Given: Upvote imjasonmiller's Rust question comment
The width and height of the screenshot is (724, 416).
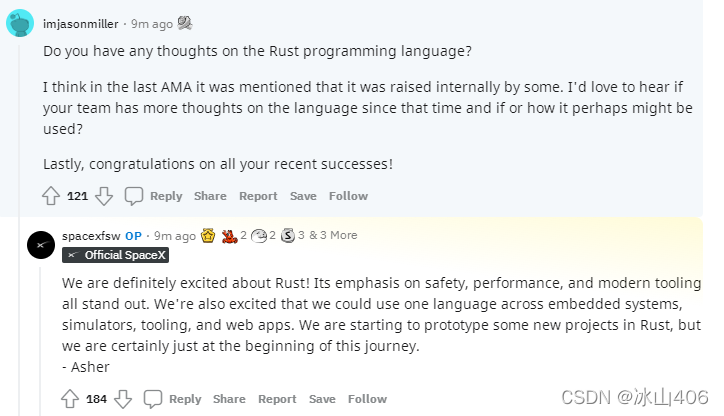Looking at the screenshot, I should click(51, 196).
